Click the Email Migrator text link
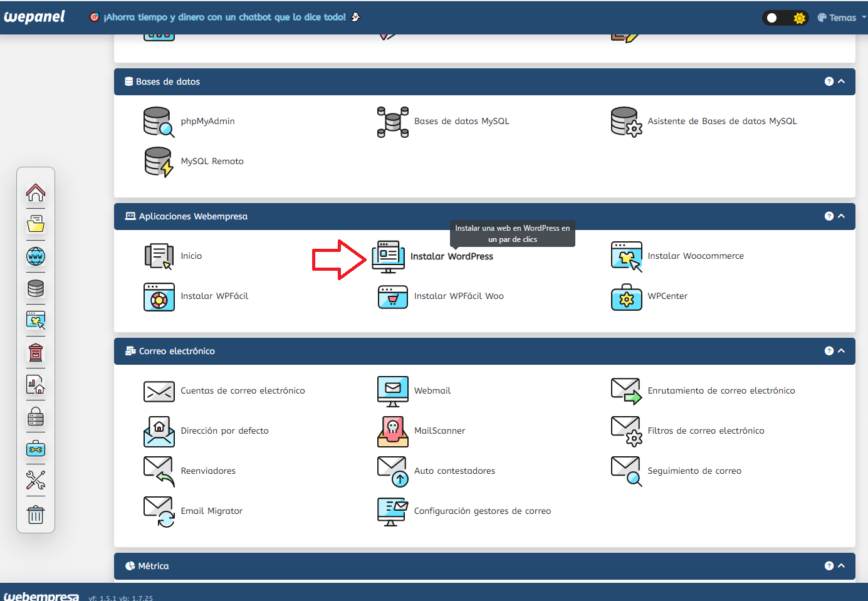The image size is (868, 601). point(211,511)
